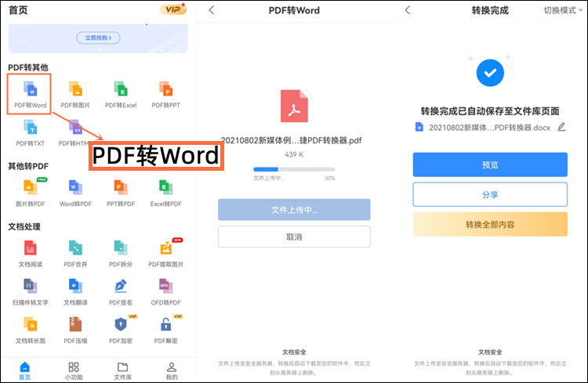Click the file upload progress bar
This screenshot has height=383, width=588.
[294, 169]
